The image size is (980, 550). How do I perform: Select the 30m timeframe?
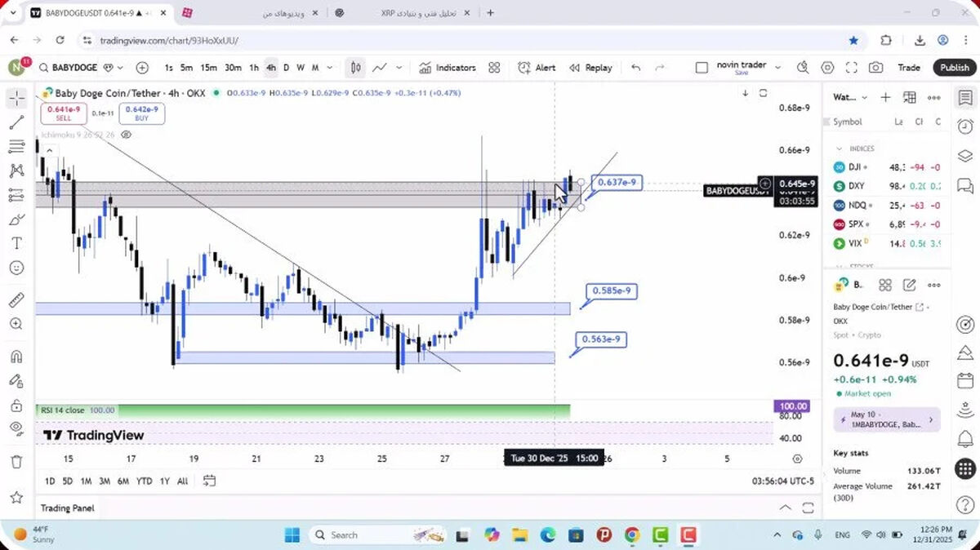point(233,68)
